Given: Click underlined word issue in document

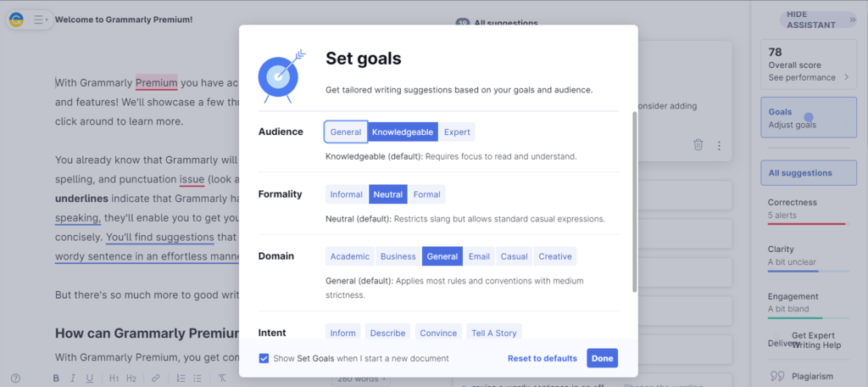Looking at the screenshot, I should click(x=192, y=180).
